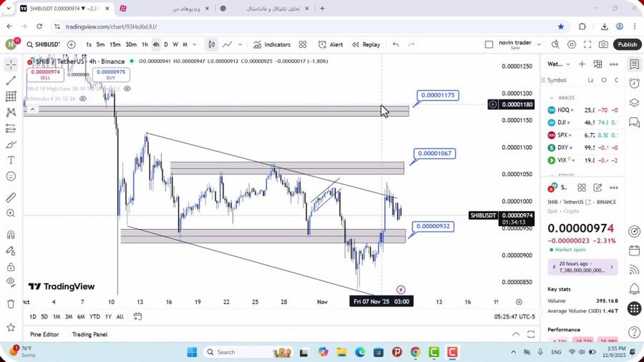The height and width of the screenshot is (362, 644).
Task: Open the help center question mark icon
Action: coord(634,332)
